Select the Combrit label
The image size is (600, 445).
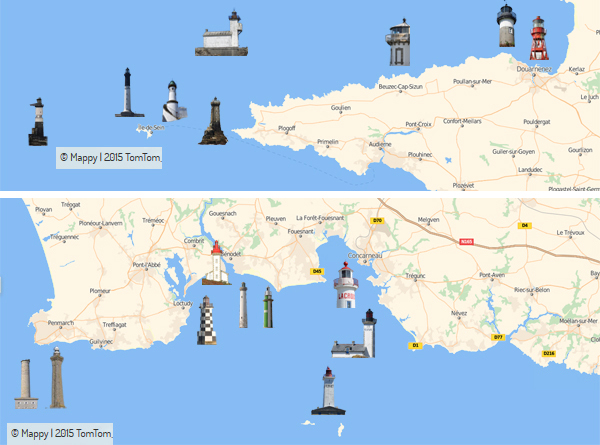tap(194, 241)
